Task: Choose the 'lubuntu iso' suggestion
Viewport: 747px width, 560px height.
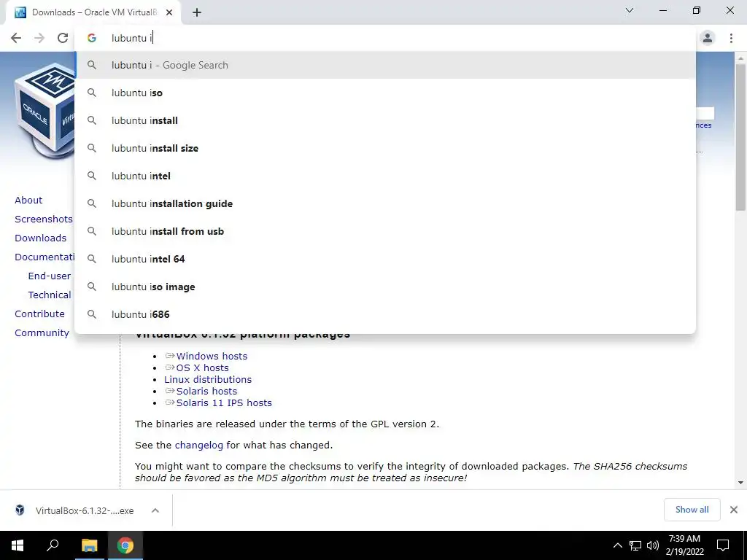Action: 385,93
